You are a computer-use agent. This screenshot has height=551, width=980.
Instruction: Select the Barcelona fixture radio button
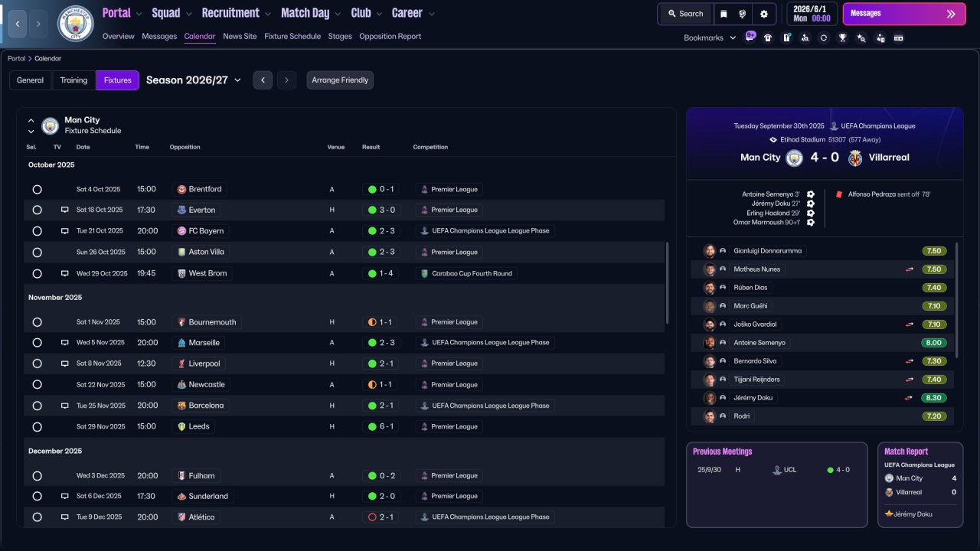click(x=37, y=406)
